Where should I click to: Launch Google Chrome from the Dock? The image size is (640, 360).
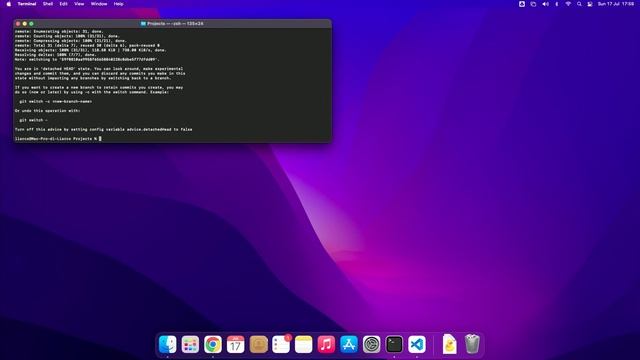[x=213, y=344]
